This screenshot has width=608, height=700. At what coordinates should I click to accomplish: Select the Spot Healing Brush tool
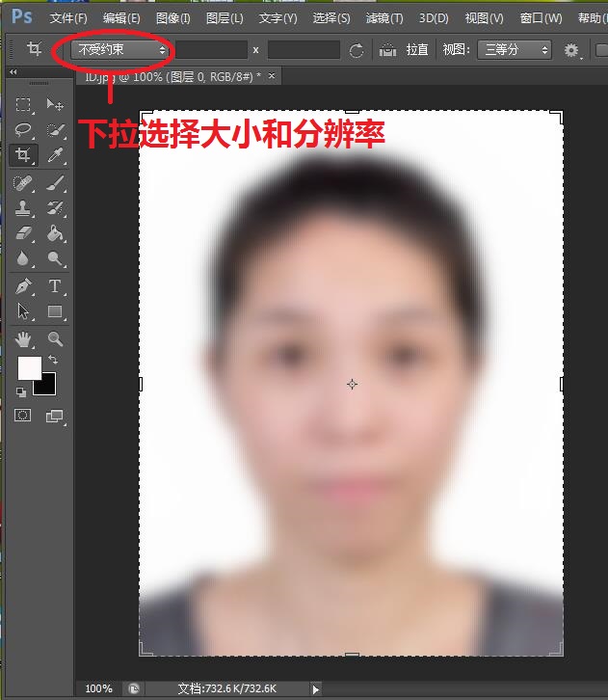[23, 183]
